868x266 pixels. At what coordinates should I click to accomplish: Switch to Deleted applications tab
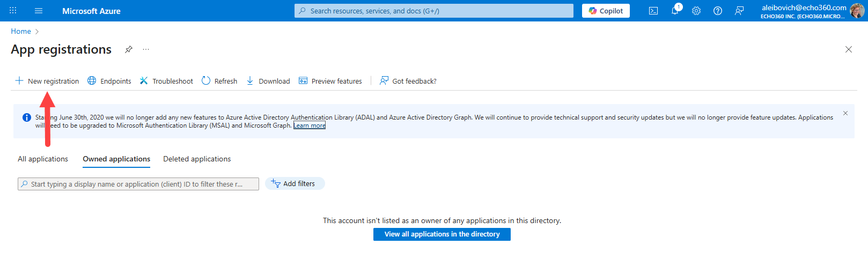[197, 159]
